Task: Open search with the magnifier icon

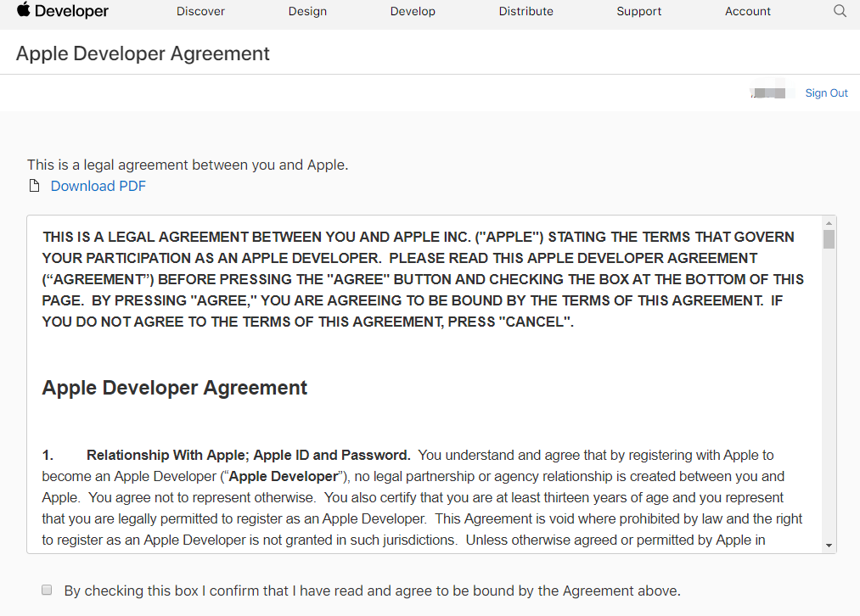Action: 840,11
